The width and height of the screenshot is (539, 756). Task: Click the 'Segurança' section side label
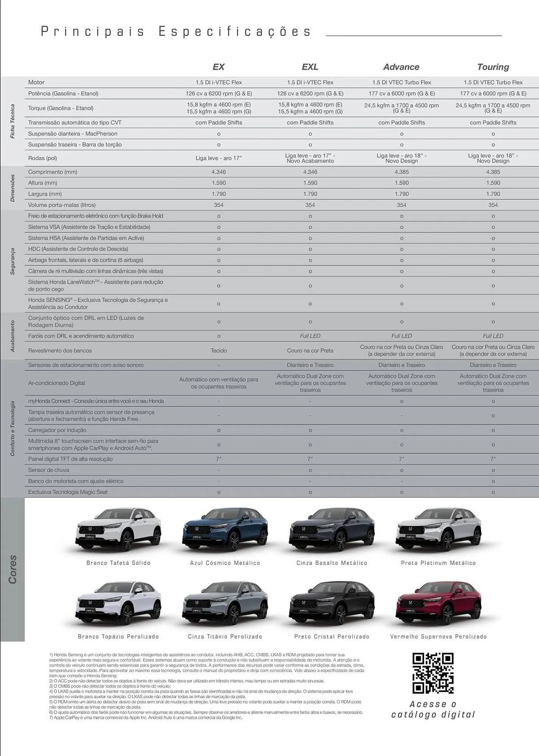point(12,261)
